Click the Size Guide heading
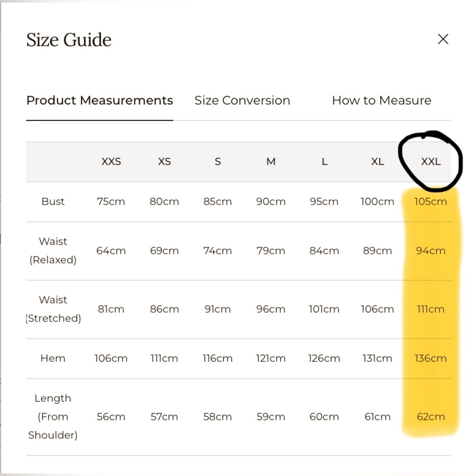This screenshot has width=476, height=476. coord(69,40)
